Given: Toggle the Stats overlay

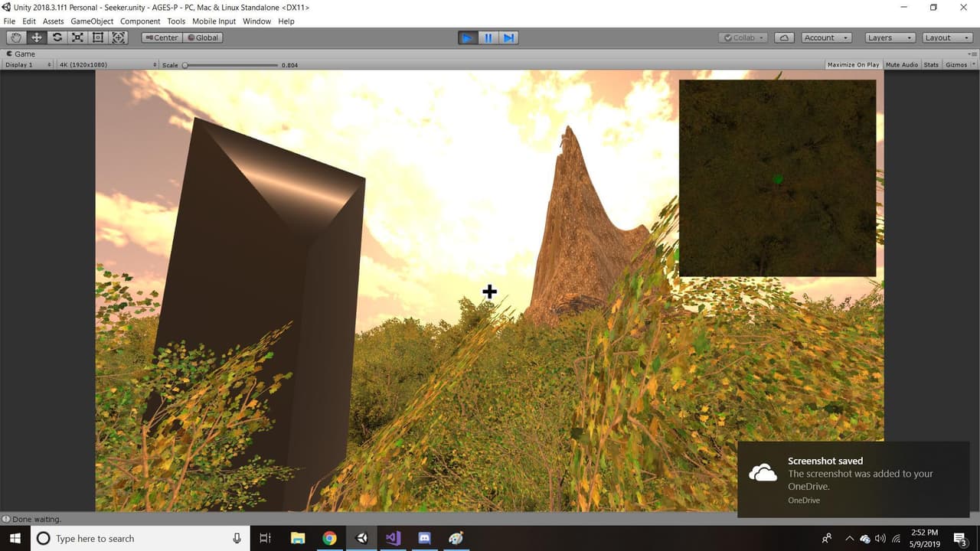Looking at the screenshot, I should coord(931,65).
